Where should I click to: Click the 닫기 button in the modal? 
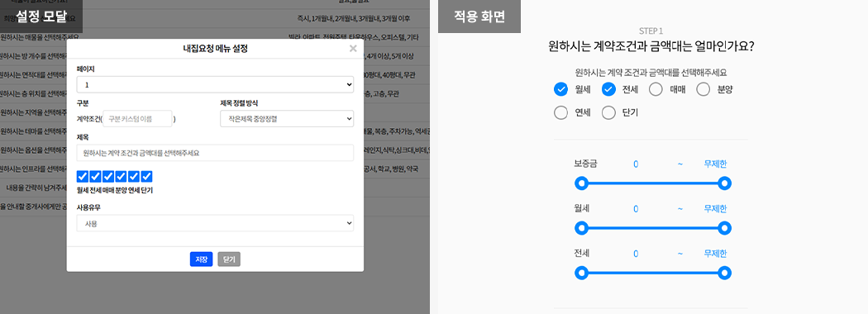click(x=229, y=259)
